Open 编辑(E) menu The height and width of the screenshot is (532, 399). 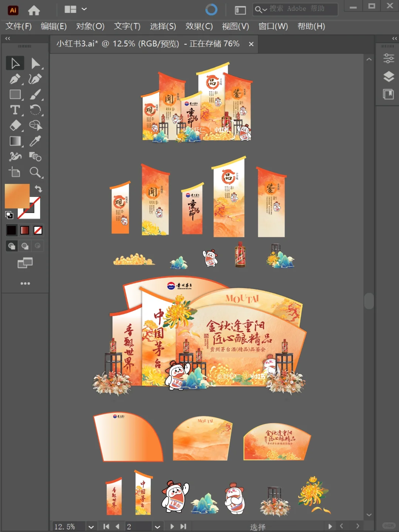(x=54, y=26)
